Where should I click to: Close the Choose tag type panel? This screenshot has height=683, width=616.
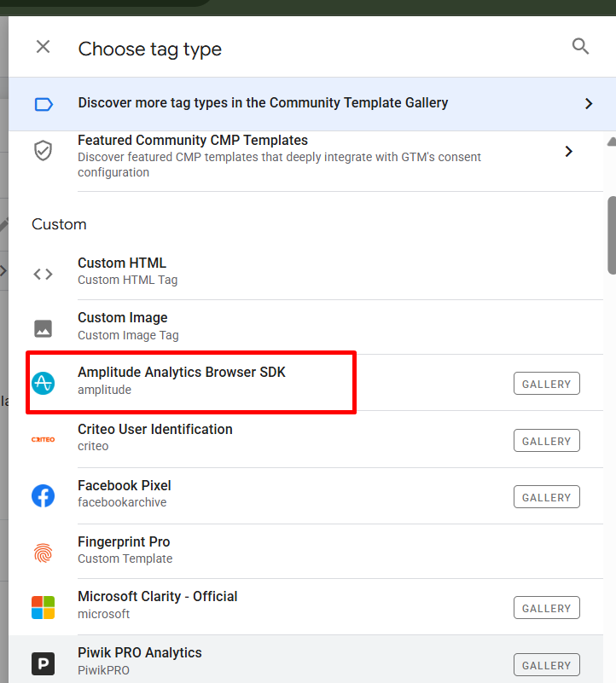click(x=43, y=47)
